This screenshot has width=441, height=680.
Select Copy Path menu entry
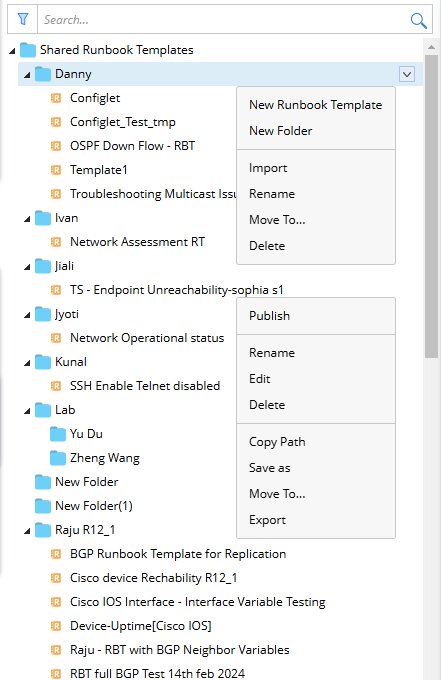coord(277,441)
